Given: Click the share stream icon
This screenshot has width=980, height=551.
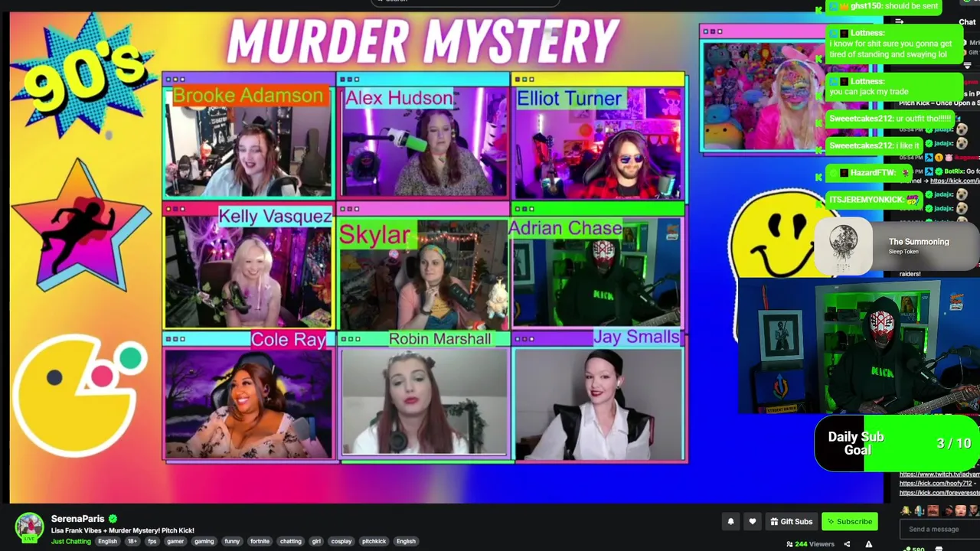Looking at the screenshot, I should (847, 544).
